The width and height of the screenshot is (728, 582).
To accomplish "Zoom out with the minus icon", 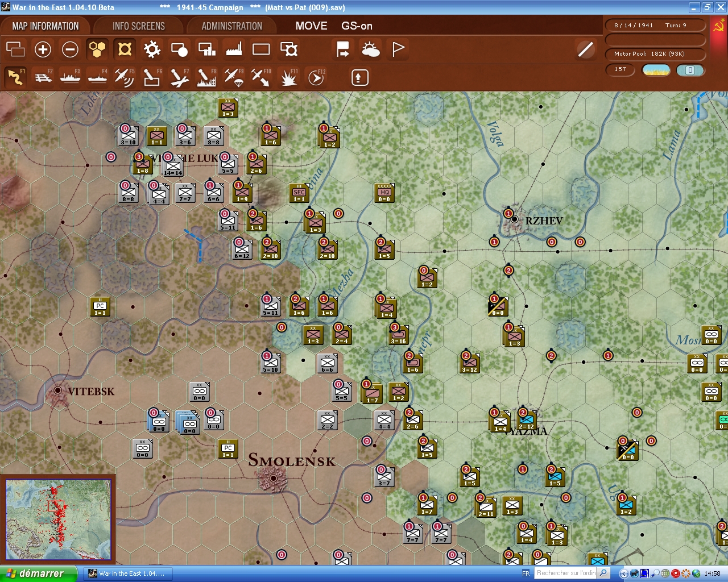I will 70,49.
